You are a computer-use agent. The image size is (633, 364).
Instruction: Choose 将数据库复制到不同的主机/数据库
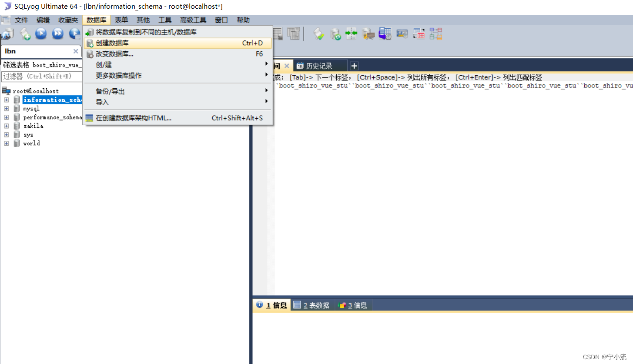(178, 32)
